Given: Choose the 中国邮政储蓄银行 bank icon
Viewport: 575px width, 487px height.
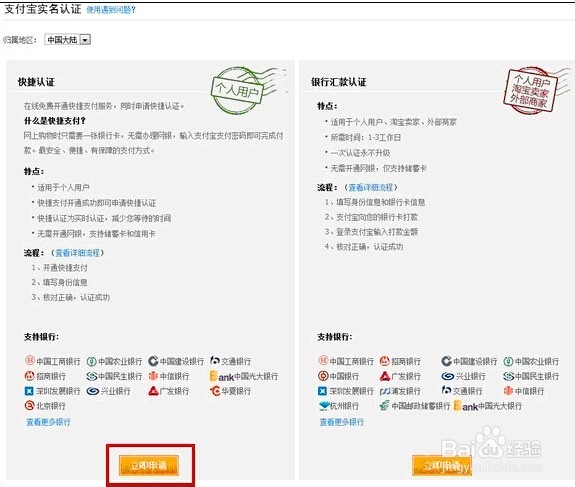Looking at the screenshot, I should coord(384,406).
